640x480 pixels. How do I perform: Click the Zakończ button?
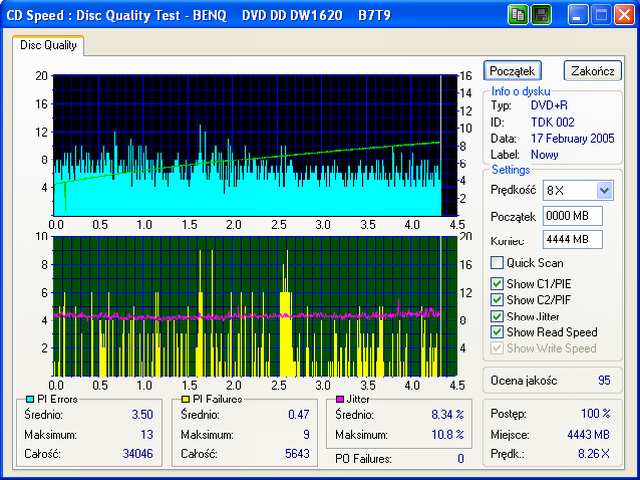[593, 71]
